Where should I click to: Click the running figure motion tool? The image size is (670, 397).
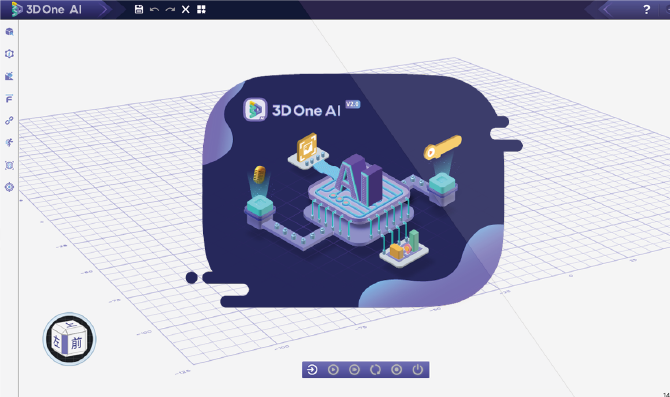click(9, 143)
